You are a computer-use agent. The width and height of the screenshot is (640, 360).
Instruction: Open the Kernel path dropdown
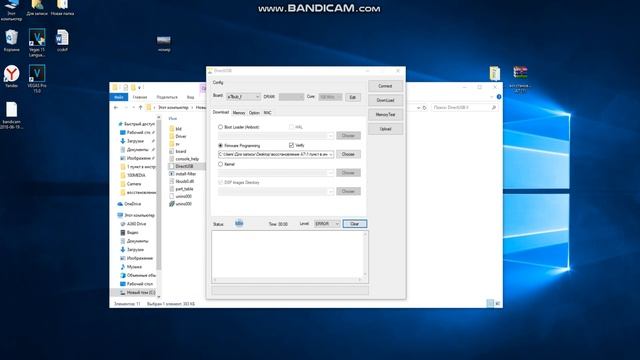331,173
